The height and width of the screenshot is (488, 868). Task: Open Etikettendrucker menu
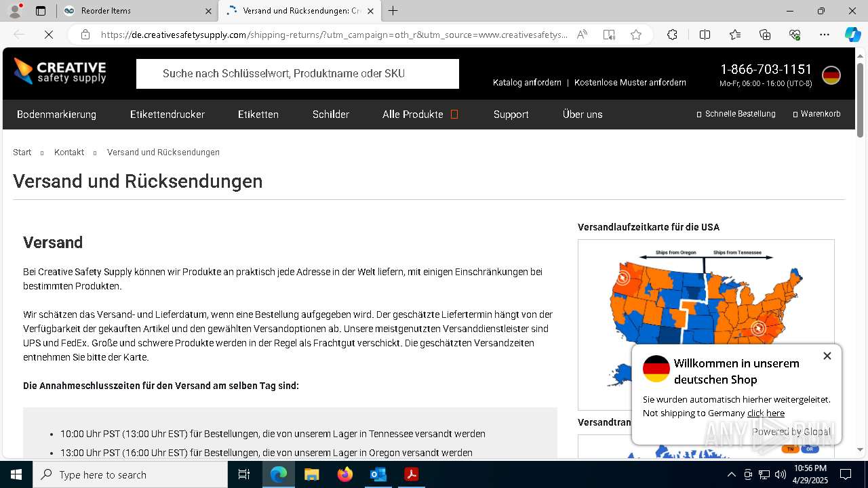coord(167,115)
